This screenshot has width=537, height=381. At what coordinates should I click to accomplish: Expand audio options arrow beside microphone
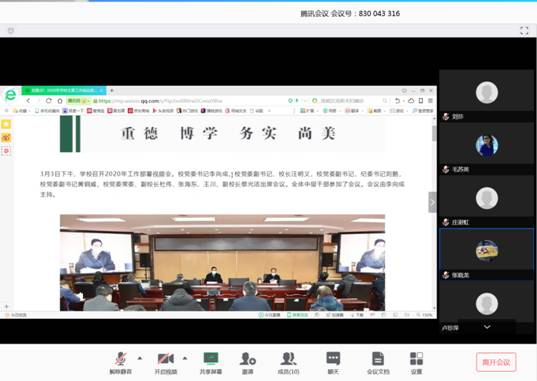140,358
